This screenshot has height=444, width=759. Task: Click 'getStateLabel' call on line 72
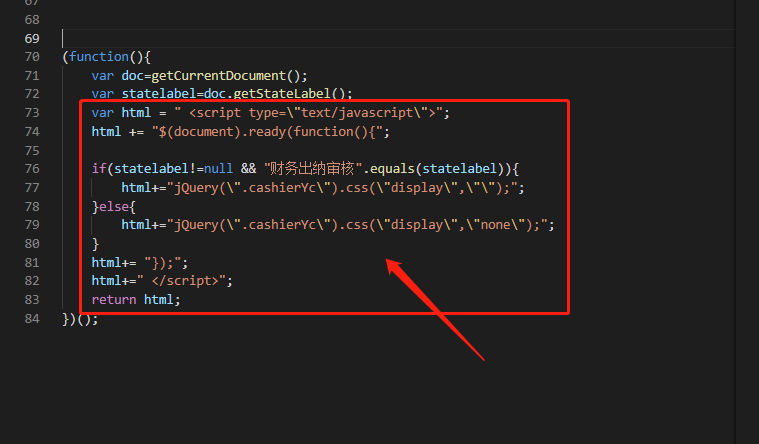[x=282, y=94]
